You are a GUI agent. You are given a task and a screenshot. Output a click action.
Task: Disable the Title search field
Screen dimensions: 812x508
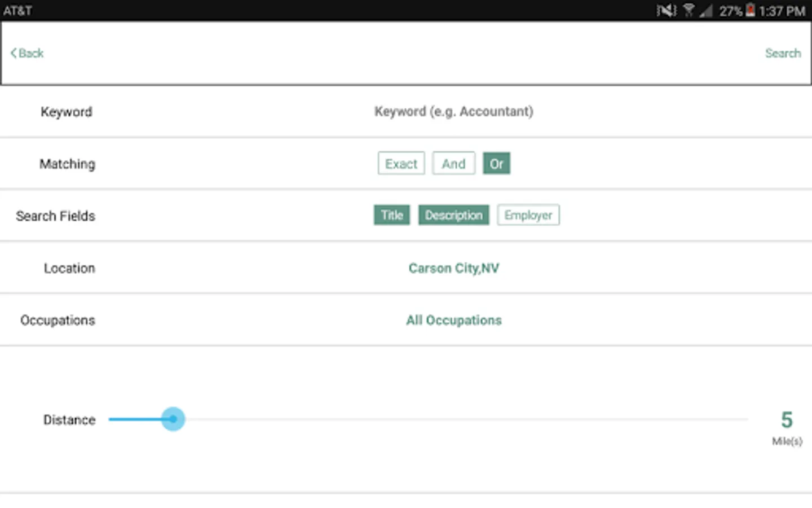(392, 215)
